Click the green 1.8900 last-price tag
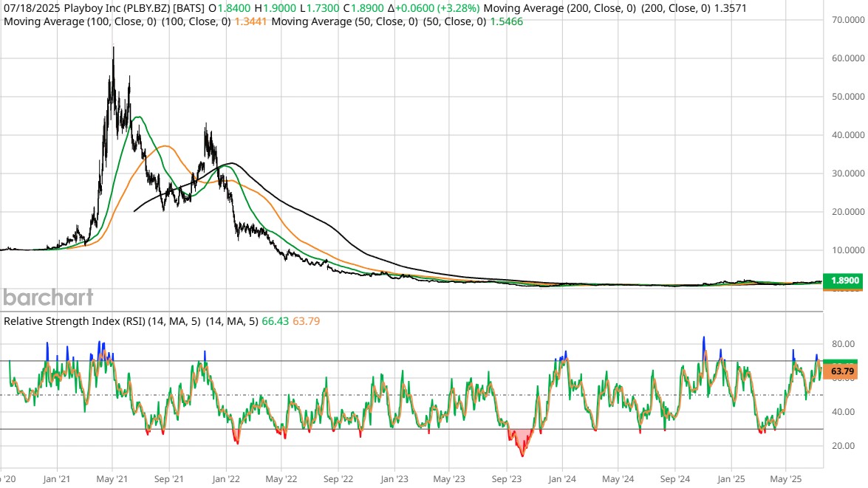The width and height of the screenshot is (868, 488). pos(843,281)
